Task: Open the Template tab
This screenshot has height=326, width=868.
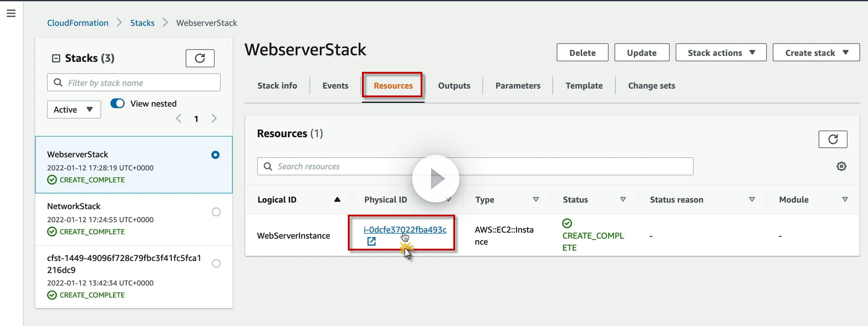Action: click(584, 85)
